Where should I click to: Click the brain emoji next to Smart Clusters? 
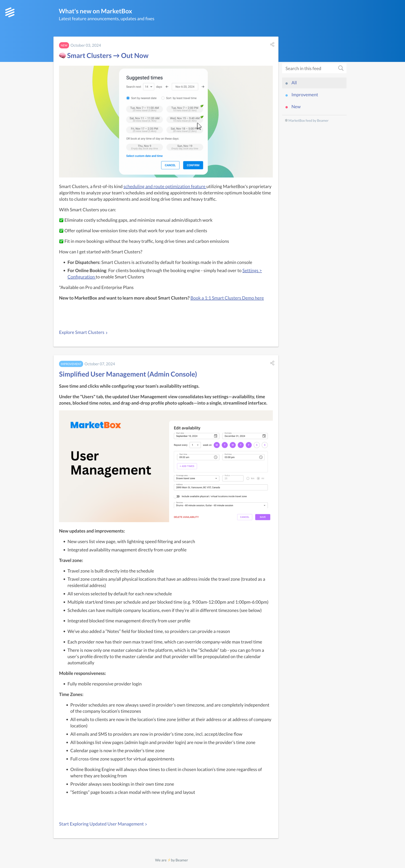click(62, 56)
